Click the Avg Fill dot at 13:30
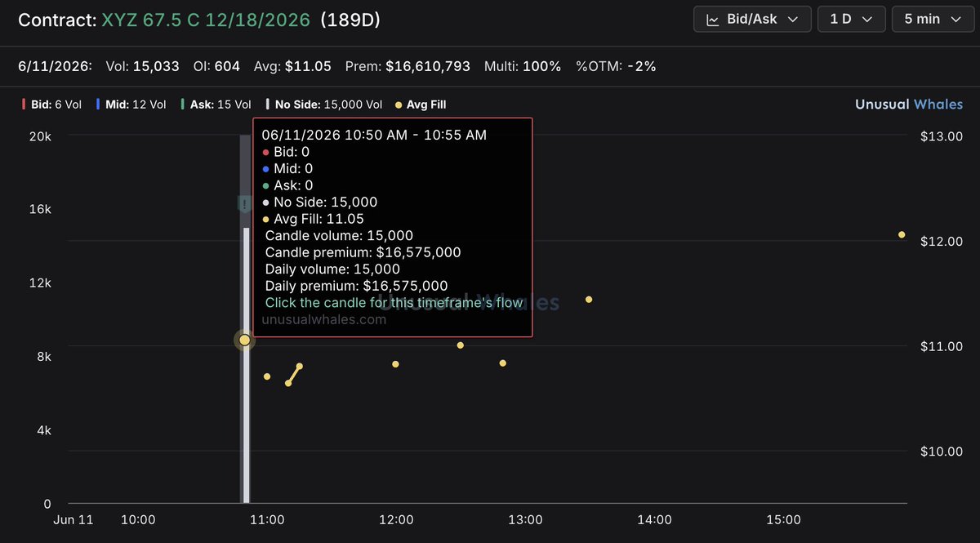Viewport: 980px width, 543px height. [589, 300]
